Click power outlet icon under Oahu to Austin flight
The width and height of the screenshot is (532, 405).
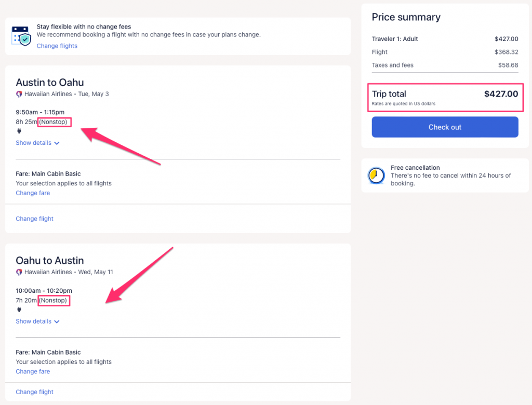(19, 309)
